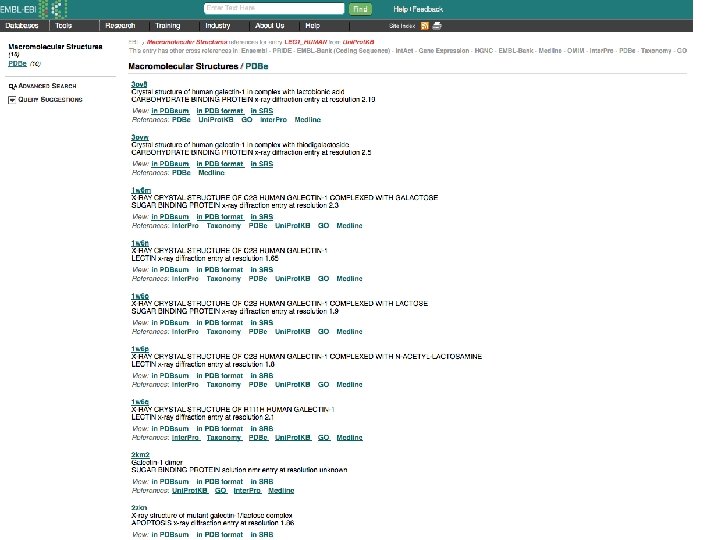
Task: Open InterPro reference for entry 1w6n
Action: 185,278
